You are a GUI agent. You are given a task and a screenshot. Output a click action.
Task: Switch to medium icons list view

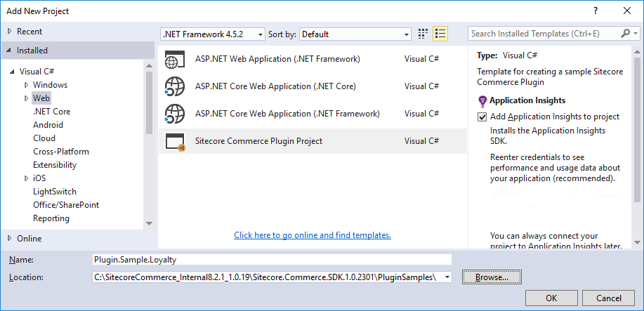click(440, 34)
